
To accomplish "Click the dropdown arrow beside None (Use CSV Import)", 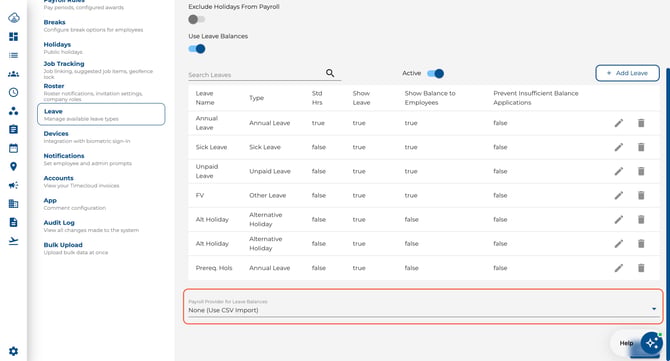I will (654, 309).
